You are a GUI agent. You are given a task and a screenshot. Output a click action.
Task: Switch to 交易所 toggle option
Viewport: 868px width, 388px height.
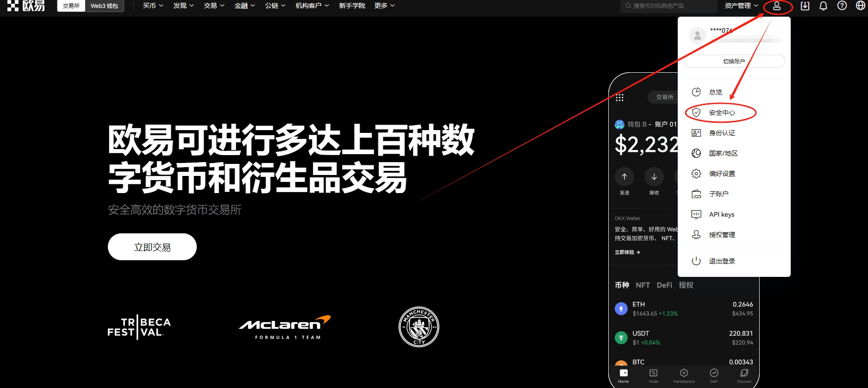click(x=71, y=6)
